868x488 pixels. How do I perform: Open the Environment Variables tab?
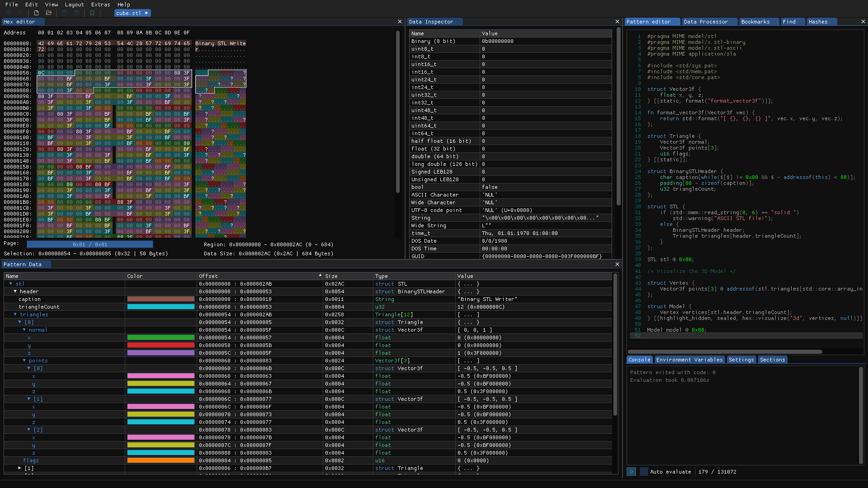click(x=689, y=360)
